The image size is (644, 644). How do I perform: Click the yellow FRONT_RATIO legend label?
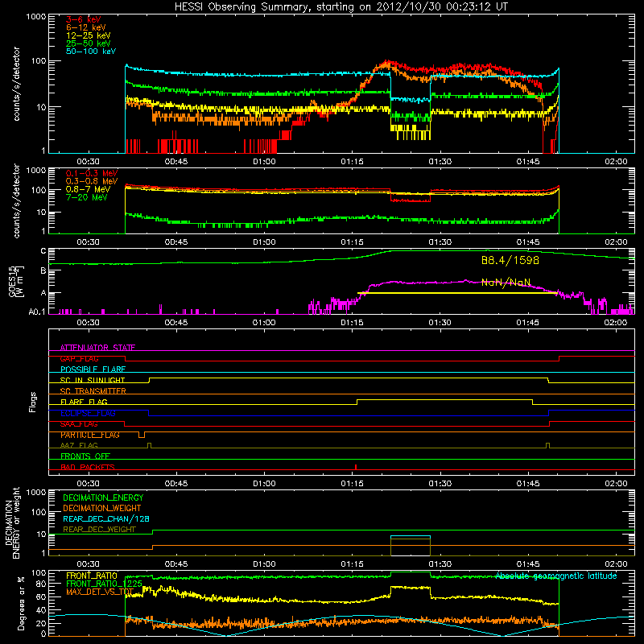92,576
